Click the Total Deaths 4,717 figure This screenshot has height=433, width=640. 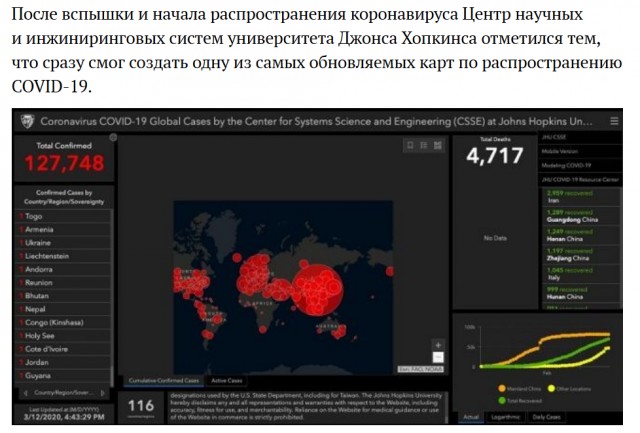click(495, 155)
